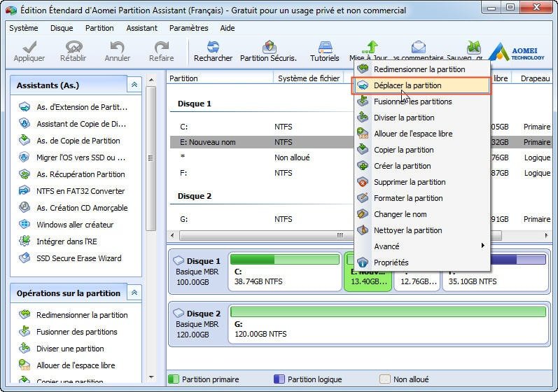Click the As. Récupération Partition icon
Screen dimensions: 558x392
coord(25,174)
